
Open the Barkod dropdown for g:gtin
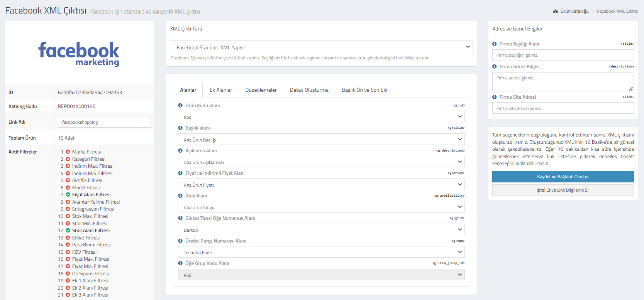(x=321, y=229)
